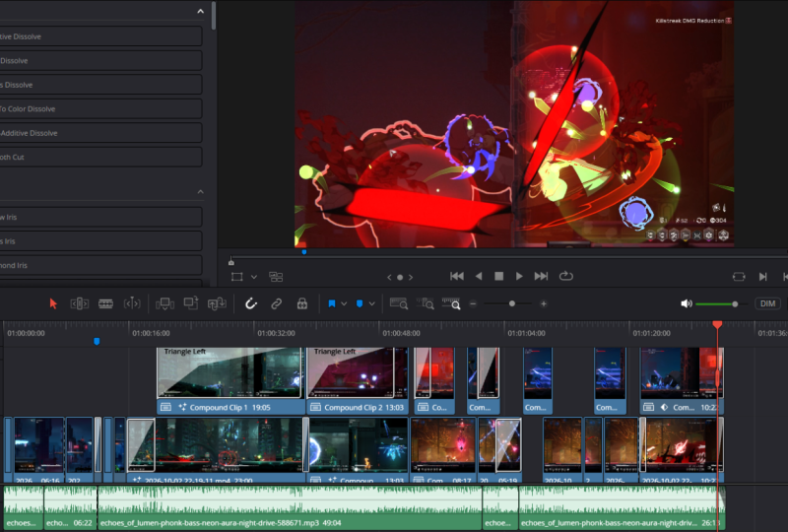Add a blue flag to clip
788x532 pixels.
(x=332, y=303)
